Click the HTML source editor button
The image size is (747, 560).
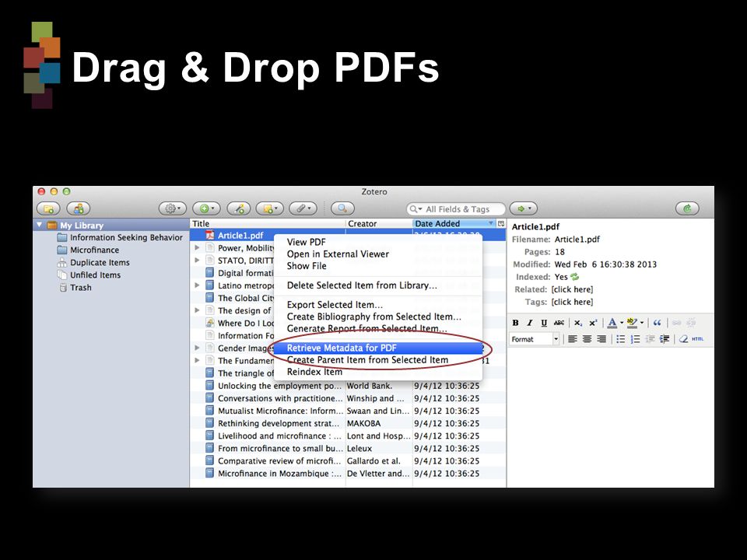coord(697,339)
